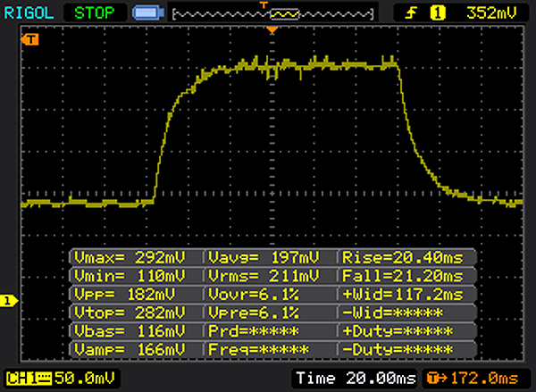
Task: Click the orange T arrow offset icon
Action: coord(437,379)
